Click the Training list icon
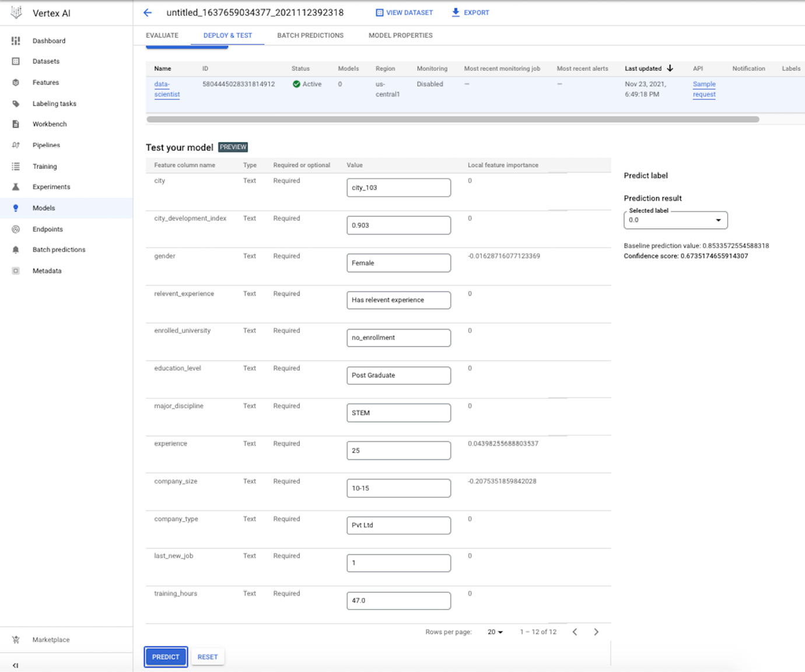The height and width of the screenshot is (672, 805). [16, 166]
